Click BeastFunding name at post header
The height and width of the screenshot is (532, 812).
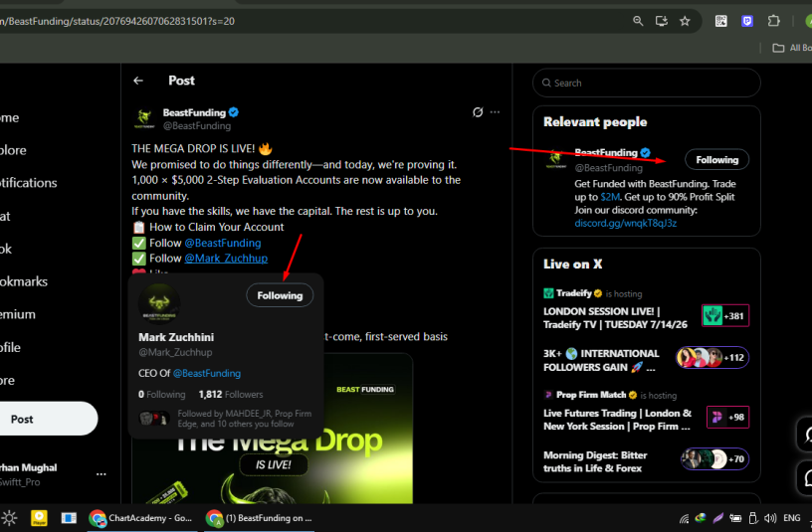click(x=194, y=112)
